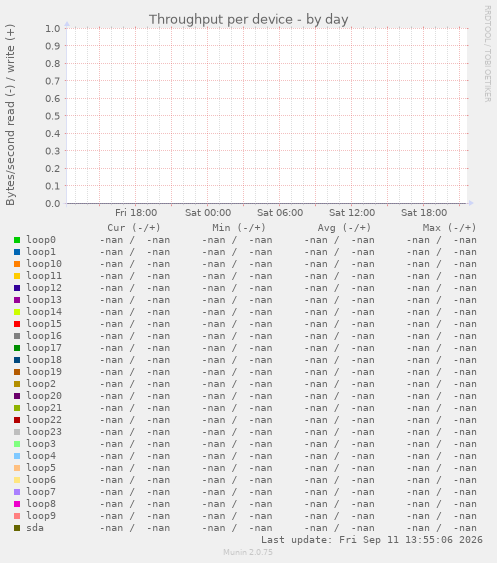The height and width of the screenshot is (563, 497).
Task: Click the Cur (-/+) column header
Action: pyautogui.click(x=134, y=228)
